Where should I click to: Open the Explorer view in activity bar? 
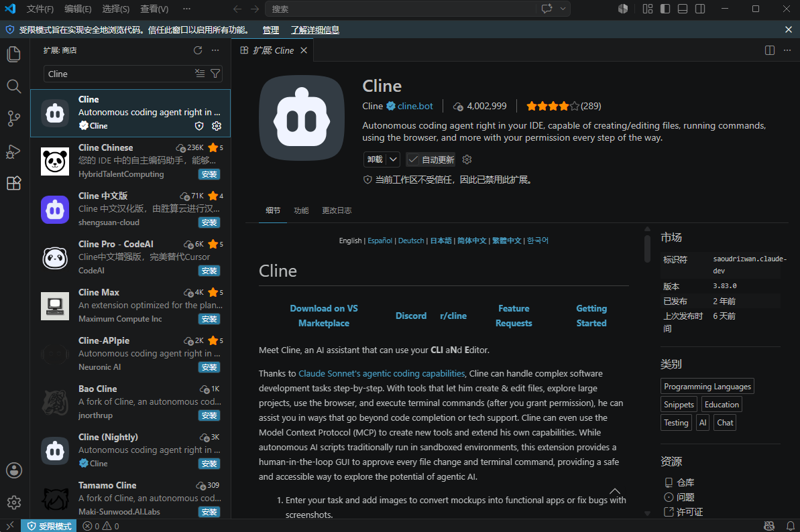click(x=14, y=54)
